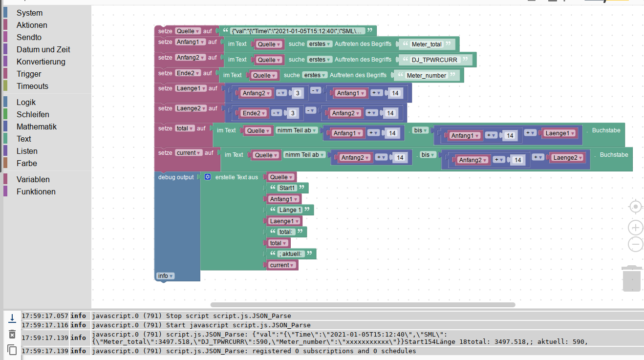Click the 17:59:17.057 timestamp in the log
This screenshot has width=644, height=360.
(x=45, y=316)
